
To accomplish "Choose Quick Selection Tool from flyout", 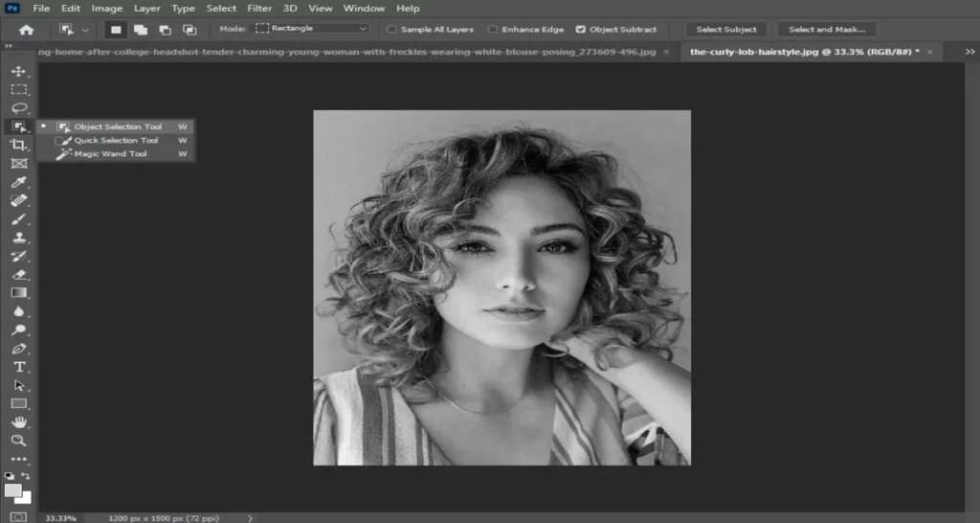I will coord(116,140).
